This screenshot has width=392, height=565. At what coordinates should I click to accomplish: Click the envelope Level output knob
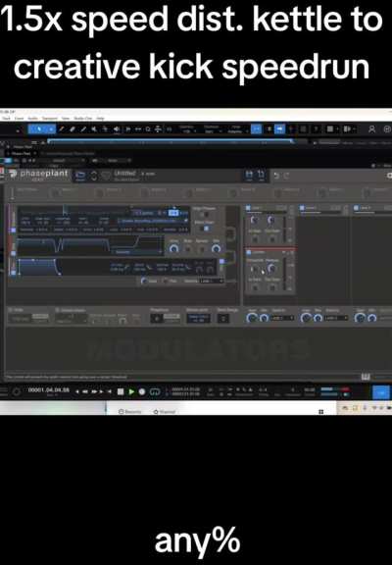click(144, 281)
